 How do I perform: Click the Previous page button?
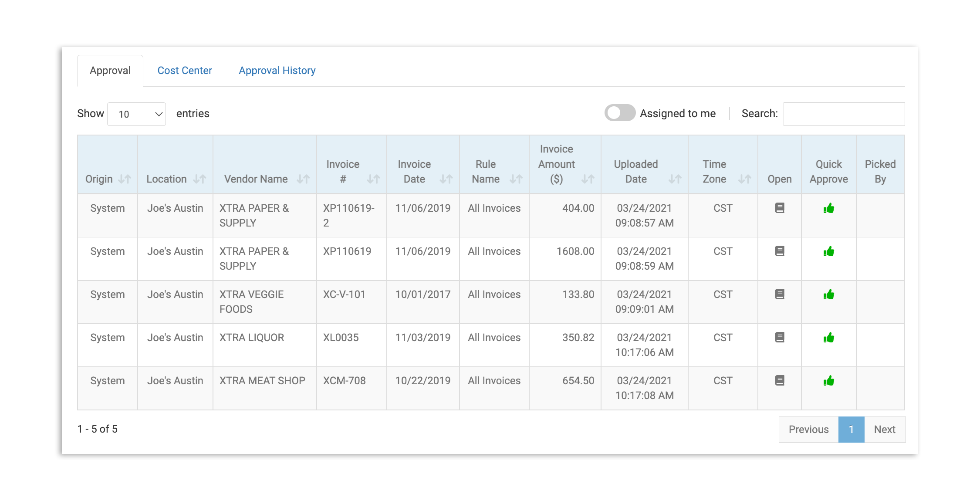click(808, 430)
